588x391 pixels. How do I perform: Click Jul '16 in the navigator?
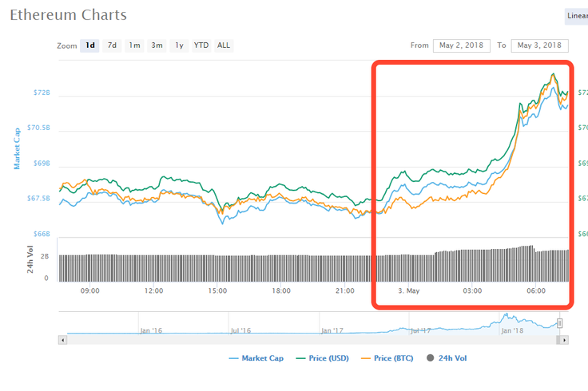(x=240, y=330)
